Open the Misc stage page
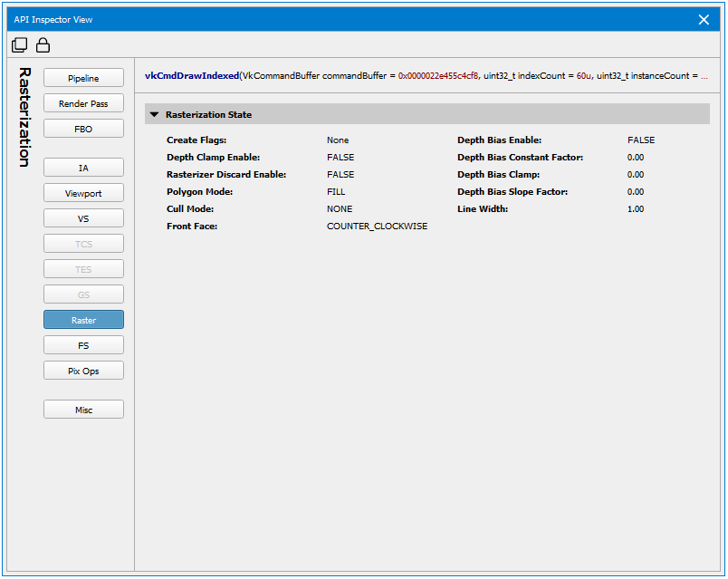This screenshot has height=579, width=728. coord(83,410)
